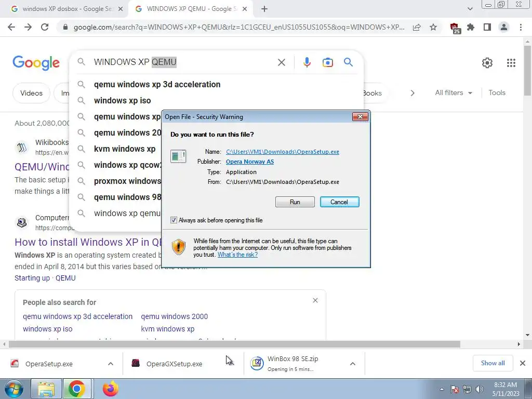Image resolution: width=532 pixels, height=399 pixels.
Task: Open Chrome's three-dot menu
Action: [521, 27]
